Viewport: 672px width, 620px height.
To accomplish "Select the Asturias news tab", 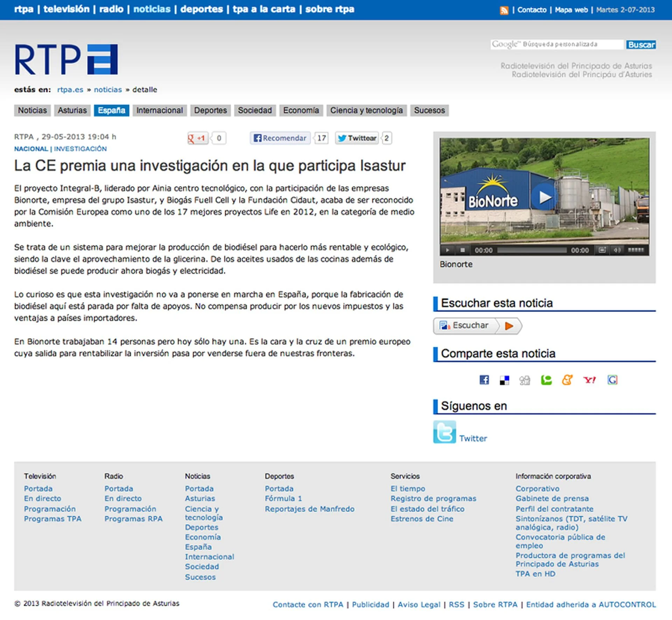I will pos(72,110).
